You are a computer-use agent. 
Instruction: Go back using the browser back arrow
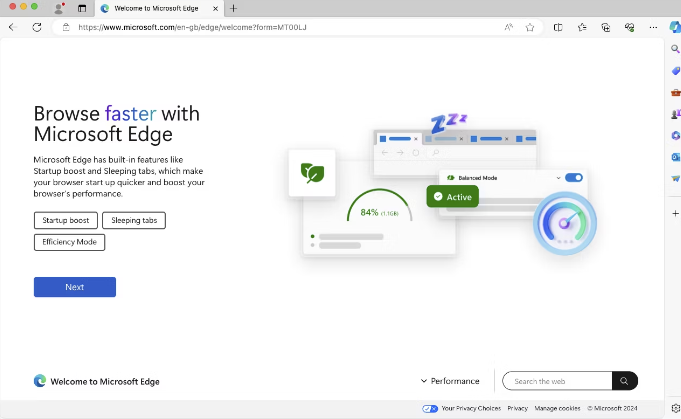(12, 27)
